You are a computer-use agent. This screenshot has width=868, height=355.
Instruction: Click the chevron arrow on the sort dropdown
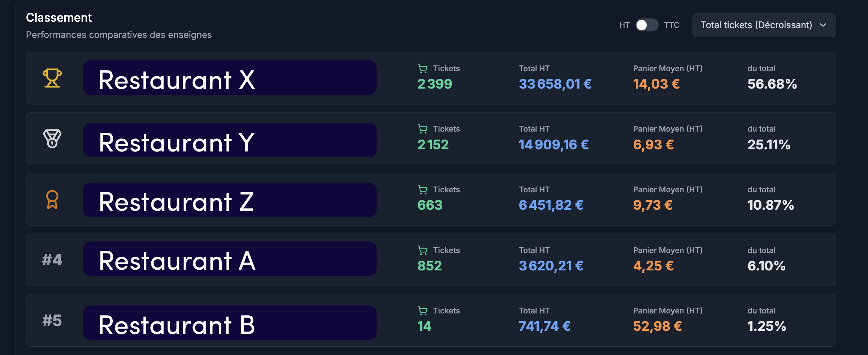point(823,25)
